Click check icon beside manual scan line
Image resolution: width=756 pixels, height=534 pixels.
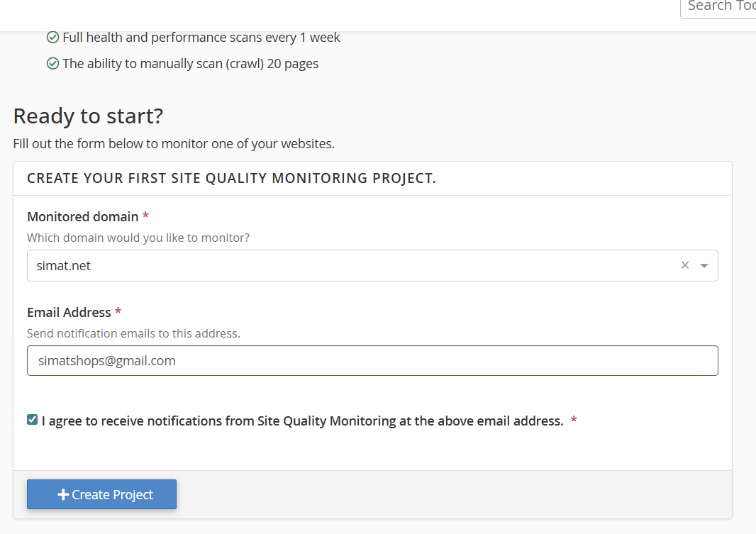point(52,64)
